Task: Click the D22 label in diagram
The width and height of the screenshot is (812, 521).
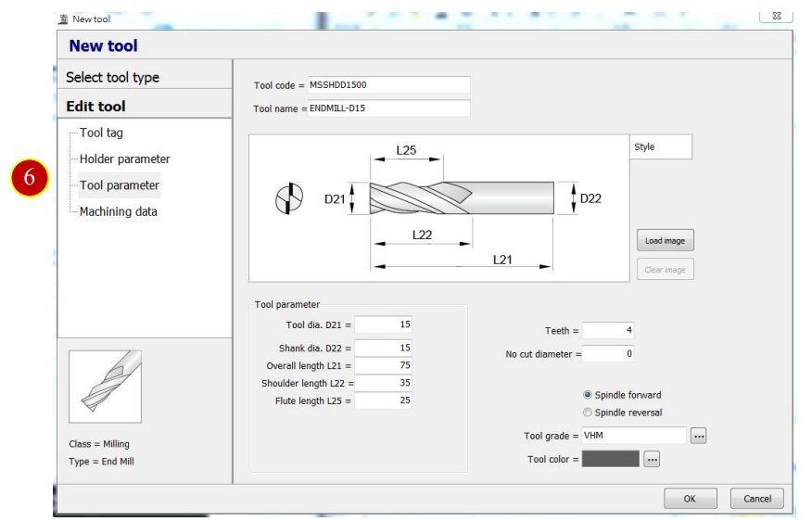Action: 590,199
